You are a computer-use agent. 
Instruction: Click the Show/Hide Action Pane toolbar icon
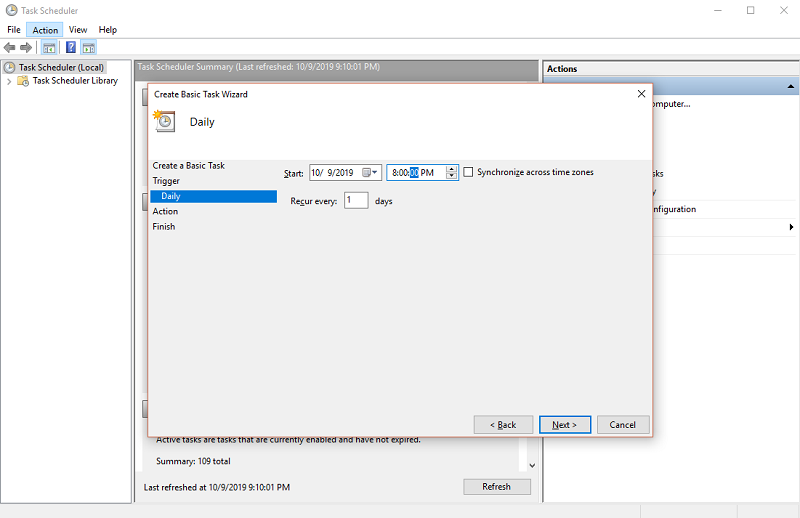89,48
